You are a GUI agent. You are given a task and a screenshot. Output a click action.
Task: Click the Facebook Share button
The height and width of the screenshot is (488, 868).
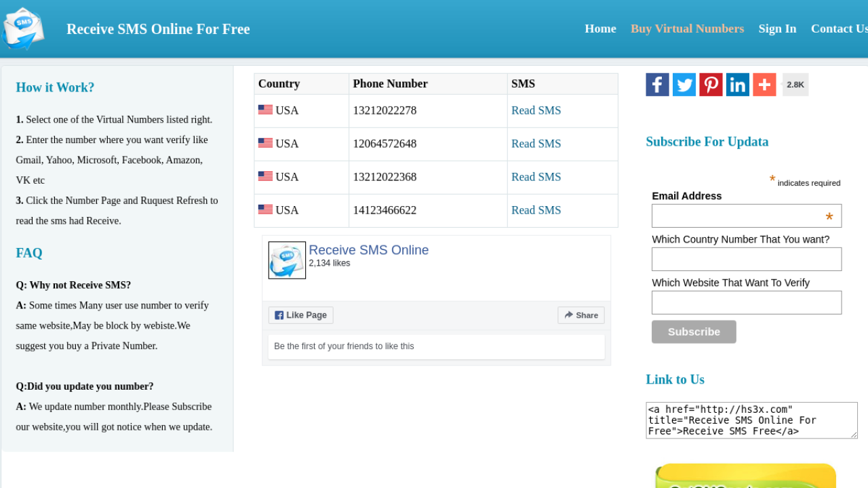580,315
